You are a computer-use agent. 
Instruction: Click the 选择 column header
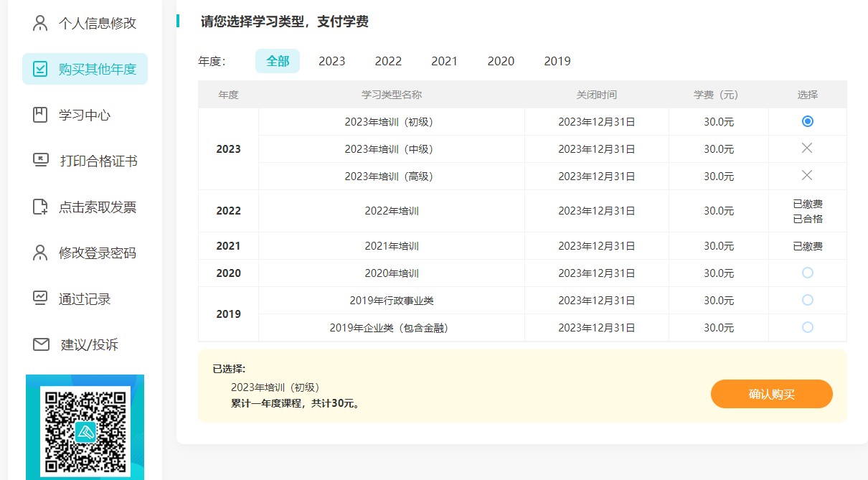click(x=808, y=95)
